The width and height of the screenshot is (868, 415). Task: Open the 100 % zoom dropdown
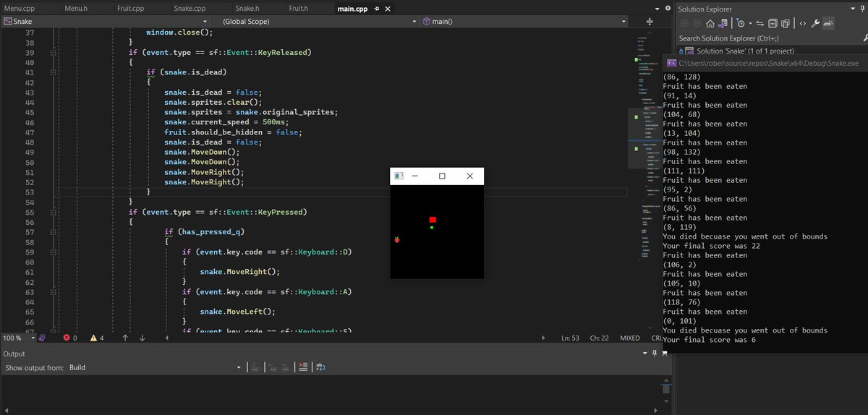pyautogui.click(x=33, y=338)
